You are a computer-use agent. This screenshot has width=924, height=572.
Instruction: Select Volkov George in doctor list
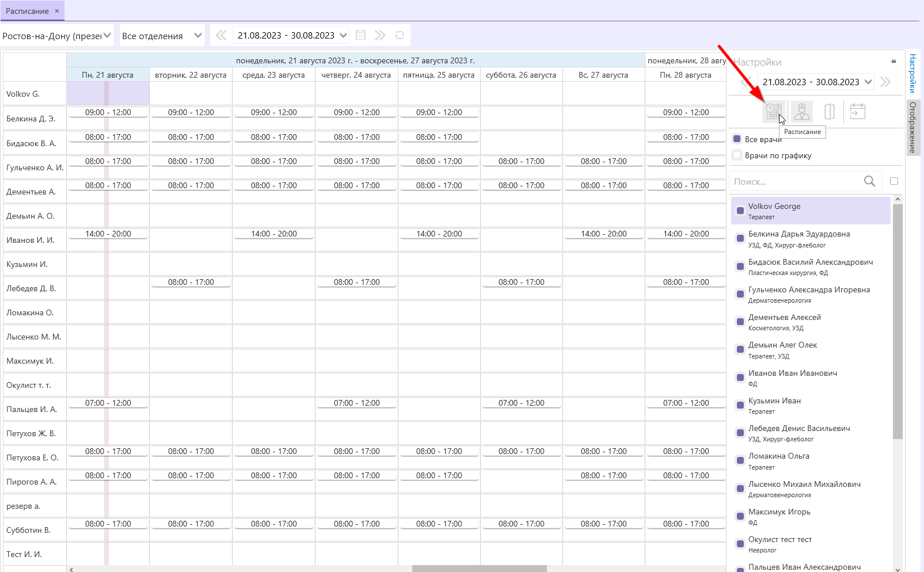811,211
